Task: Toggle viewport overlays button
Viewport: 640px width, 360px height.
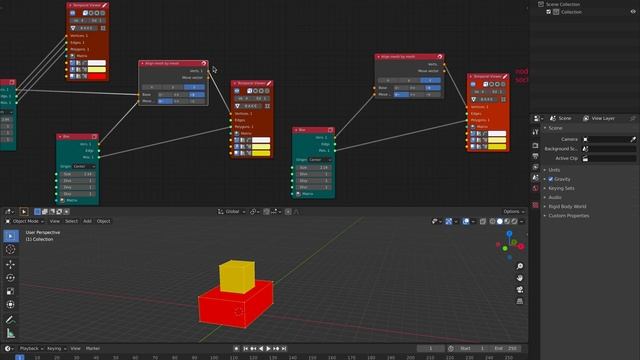Action: coord(466,221)
